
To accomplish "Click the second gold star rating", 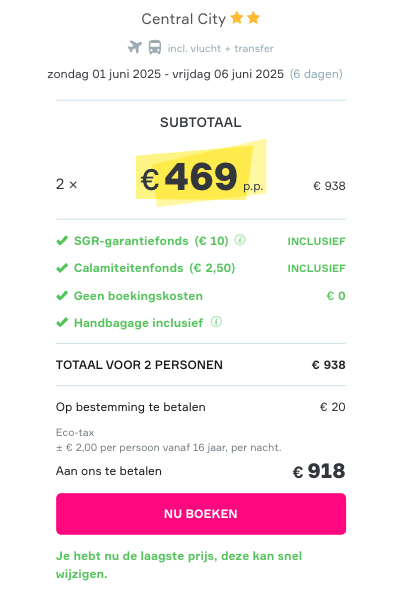I will point(254,17).
